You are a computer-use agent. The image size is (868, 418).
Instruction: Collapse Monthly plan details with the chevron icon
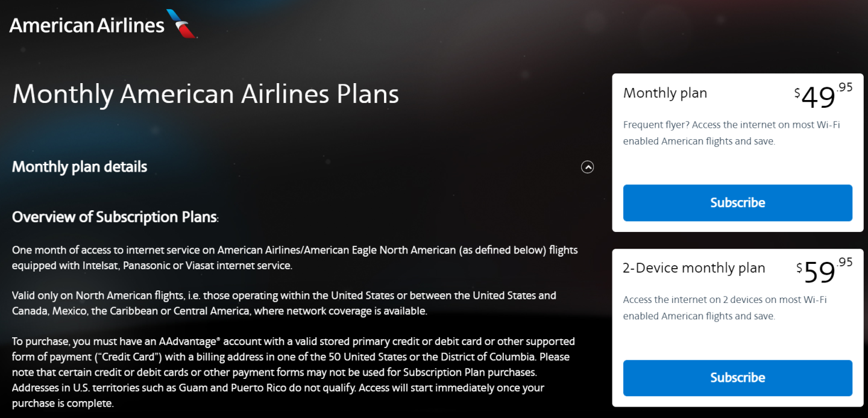coord(587,167)
